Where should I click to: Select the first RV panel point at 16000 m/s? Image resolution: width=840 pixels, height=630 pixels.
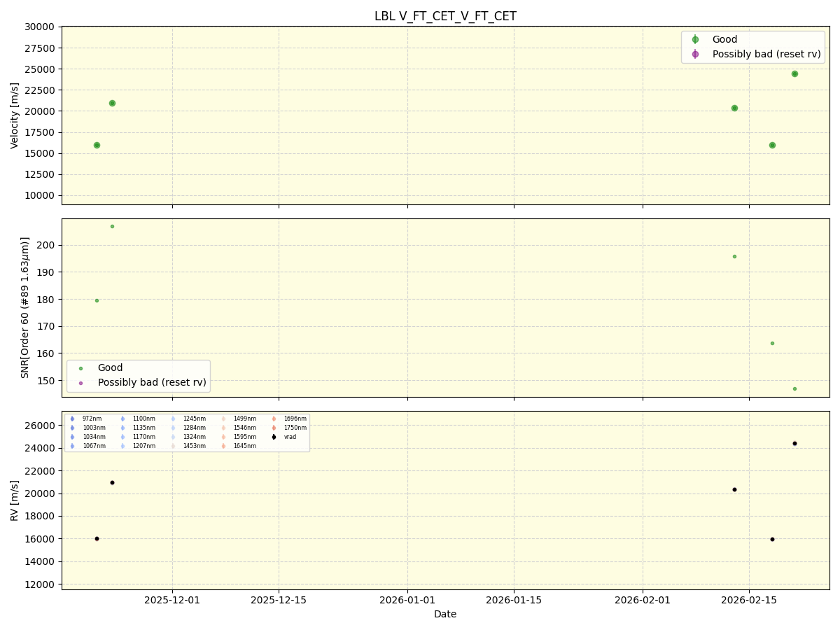[97, 538]
